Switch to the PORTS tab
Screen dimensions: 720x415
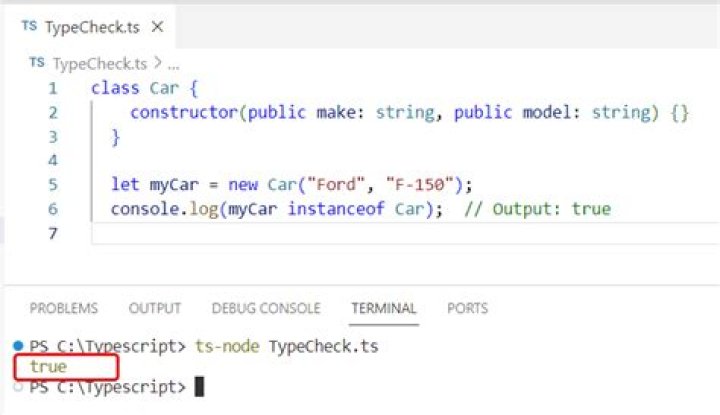[468, 308]
